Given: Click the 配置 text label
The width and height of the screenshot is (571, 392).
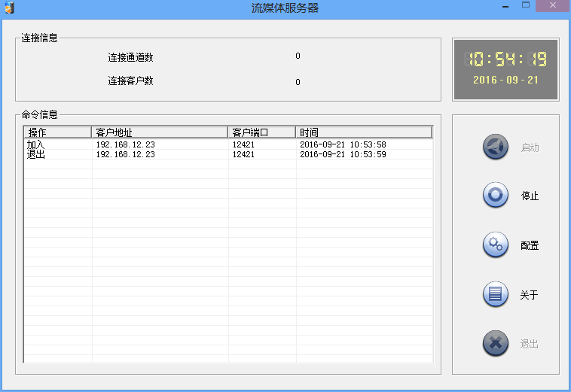Looking at the screenshot, I should click(530, 246).
